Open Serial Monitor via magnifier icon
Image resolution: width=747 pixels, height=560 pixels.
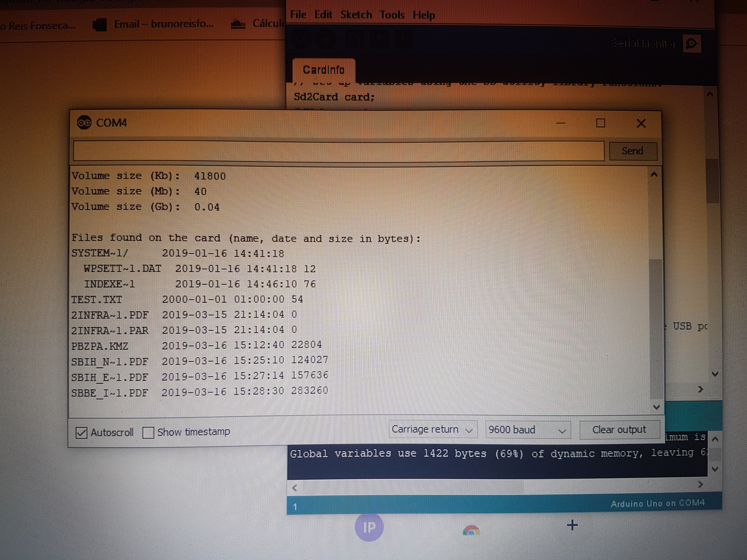[x=691, y=44]
